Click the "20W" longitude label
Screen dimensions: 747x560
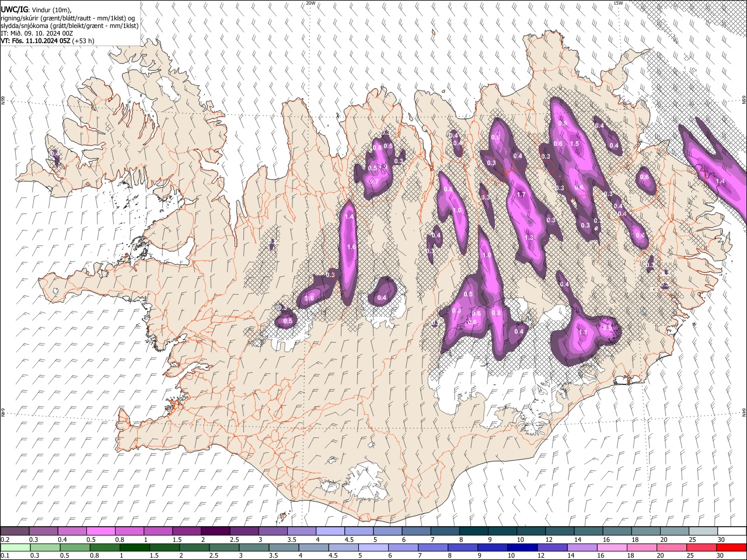(310, 3)
